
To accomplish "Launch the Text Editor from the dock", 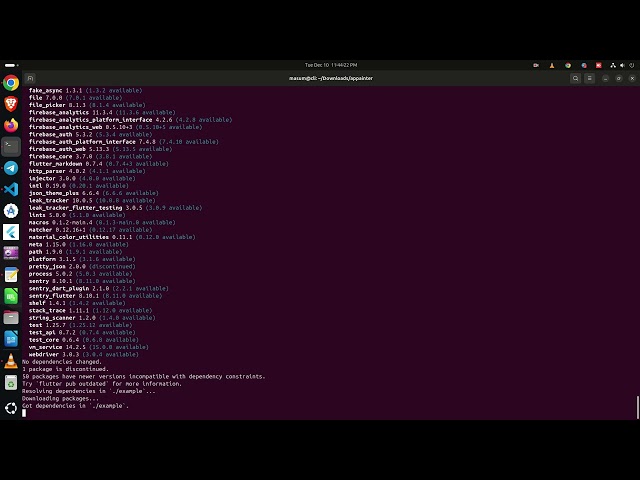I will pyautogui.click(x=11, y=275).
